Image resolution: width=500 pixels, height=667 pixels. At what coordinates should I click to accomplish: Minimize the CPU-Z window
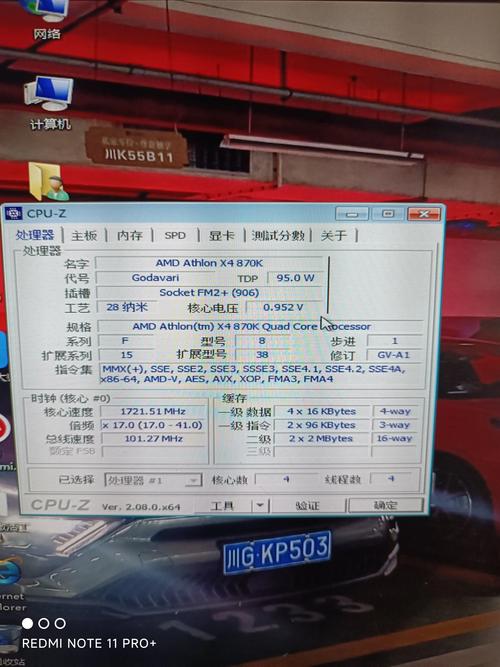[x=351, y=214]
